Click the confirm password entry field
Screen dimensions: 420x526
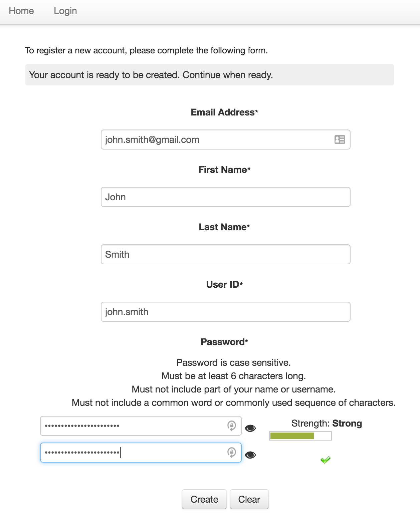point(134,453)
